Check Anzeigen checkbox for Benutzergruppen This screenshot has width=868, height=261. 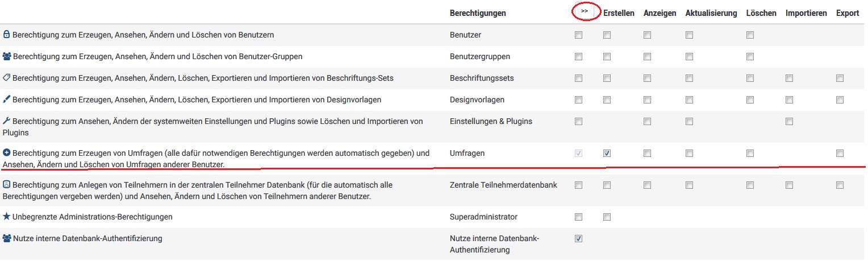point(647,56)
